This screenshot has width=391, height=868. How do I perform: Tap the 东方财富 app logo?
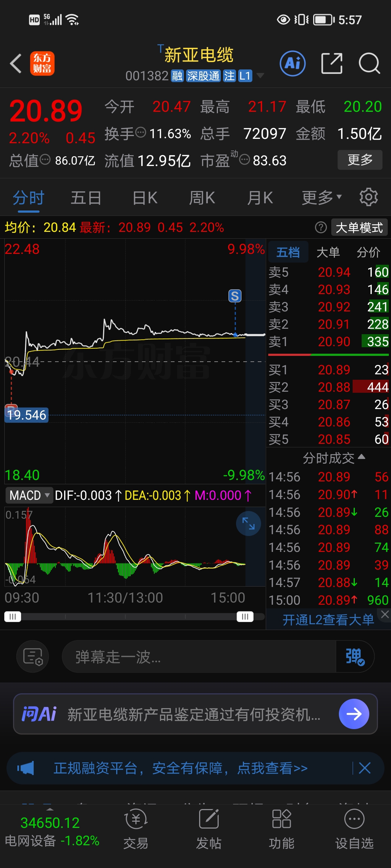(42, 63)
